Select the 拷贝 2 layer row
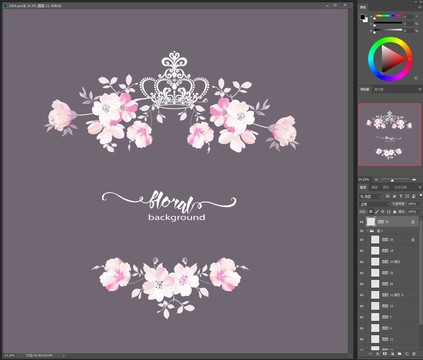This screenshot has width=423, height=360. tap(389, 295)
